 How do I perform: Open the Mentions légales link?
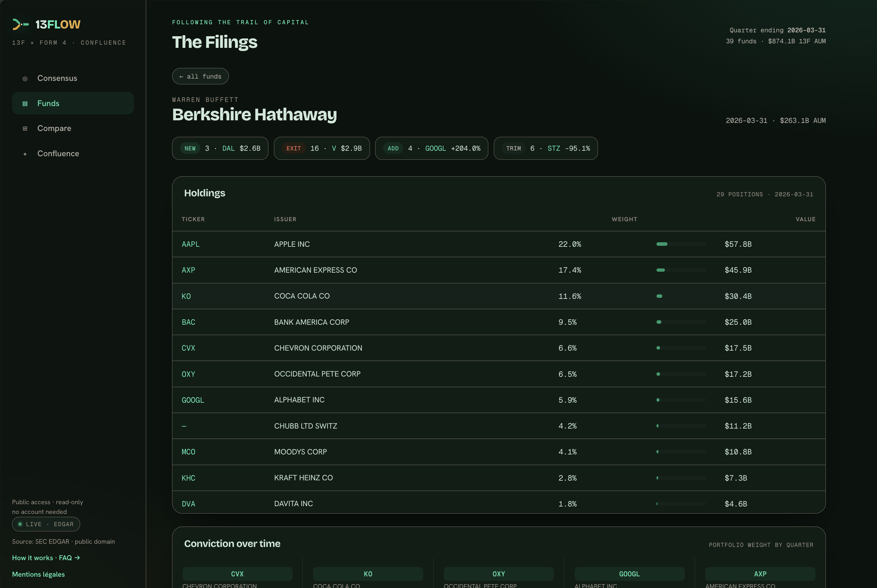click(x=38, y=574)
